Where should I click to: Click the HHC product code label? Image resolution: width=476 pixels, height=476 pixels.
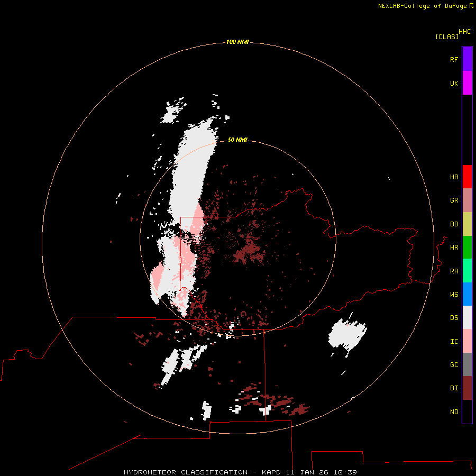pyautogui.click(x=465, y=32)
